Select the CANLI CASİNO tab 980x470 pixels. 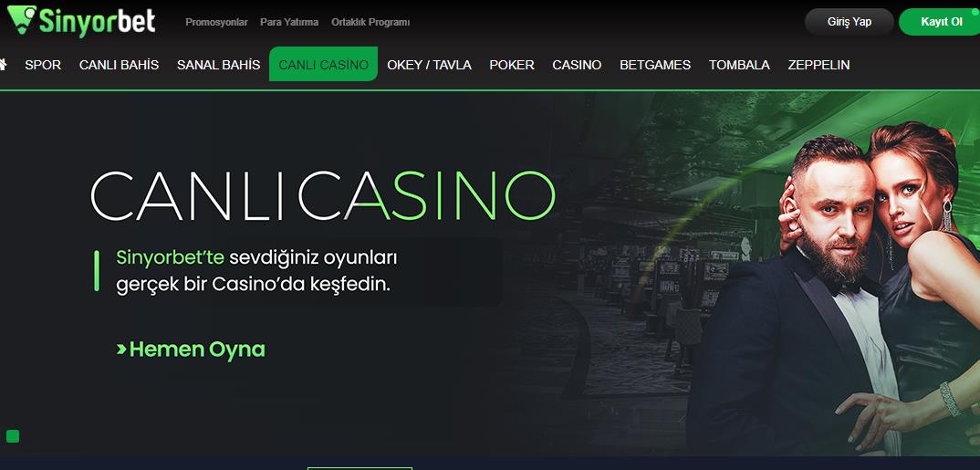(x=323, y=65)
